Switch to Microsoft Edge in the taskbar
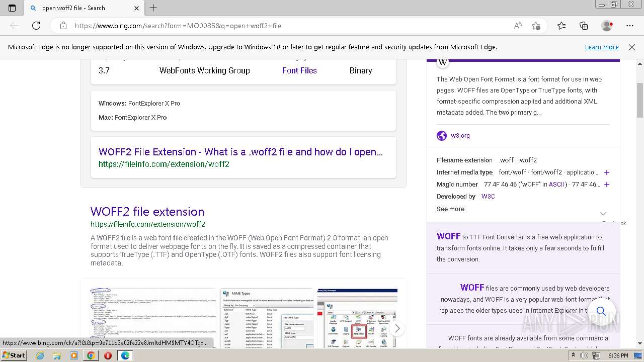Screen dimensions: 644x362 tap(125, 355)
